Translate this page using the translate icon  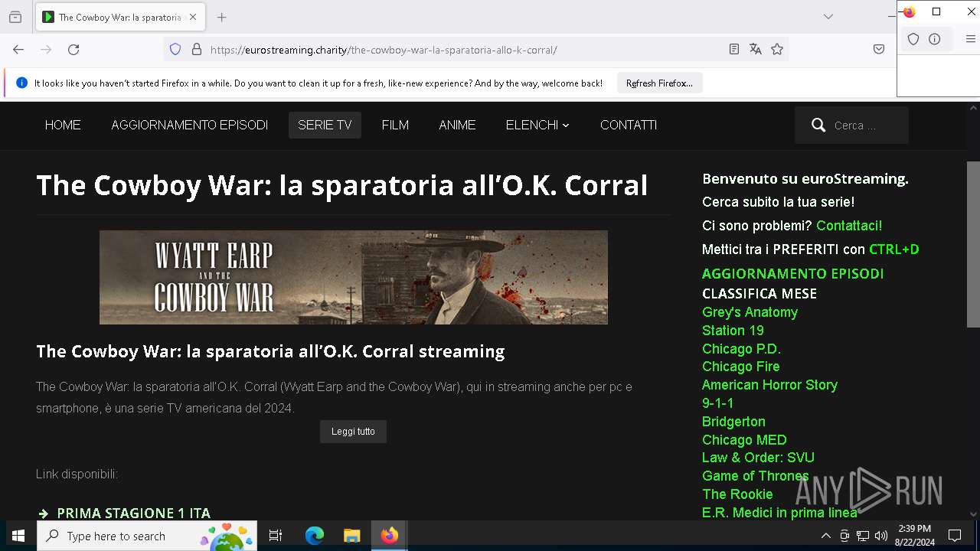pyautogui.click(x=756, y=50)
